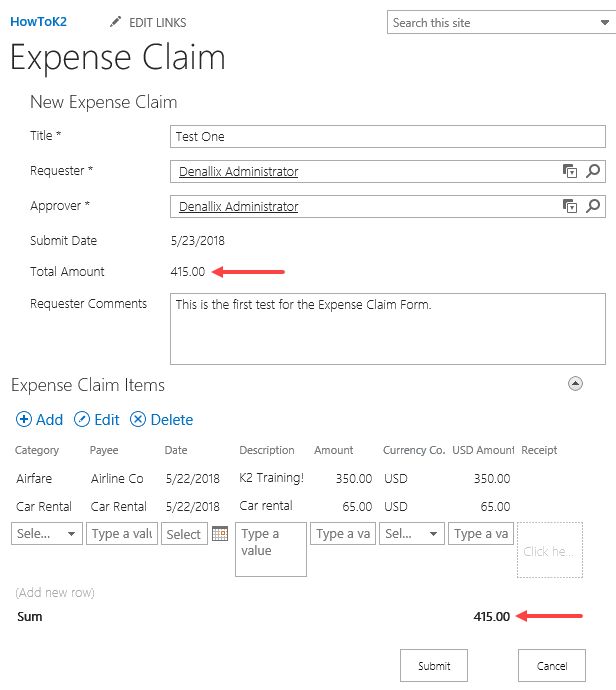Click the Sum total 415.00 value
Image resolution: width=616 pixels, height=690 pixels.
point(491,617)
